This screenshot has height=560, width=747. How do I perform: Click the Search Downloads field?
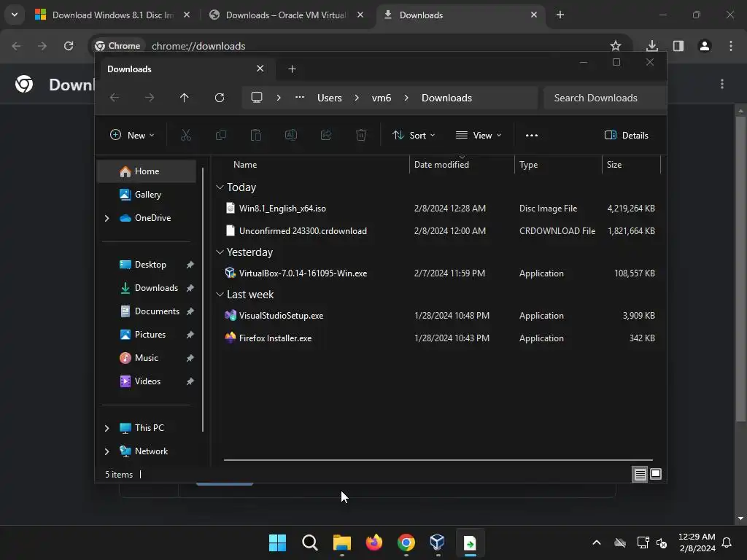coord(605,98)
